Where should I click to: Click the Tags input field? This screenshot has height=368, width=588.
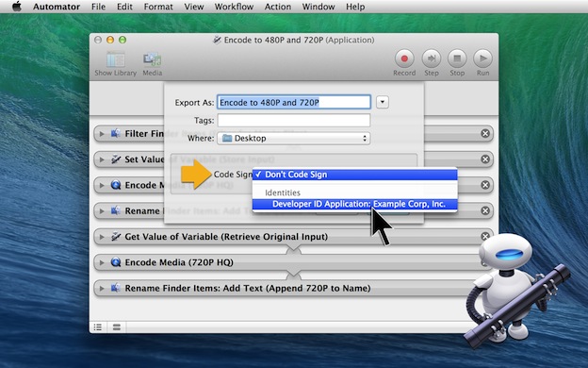pyautogui.click(x=294, y=120)
